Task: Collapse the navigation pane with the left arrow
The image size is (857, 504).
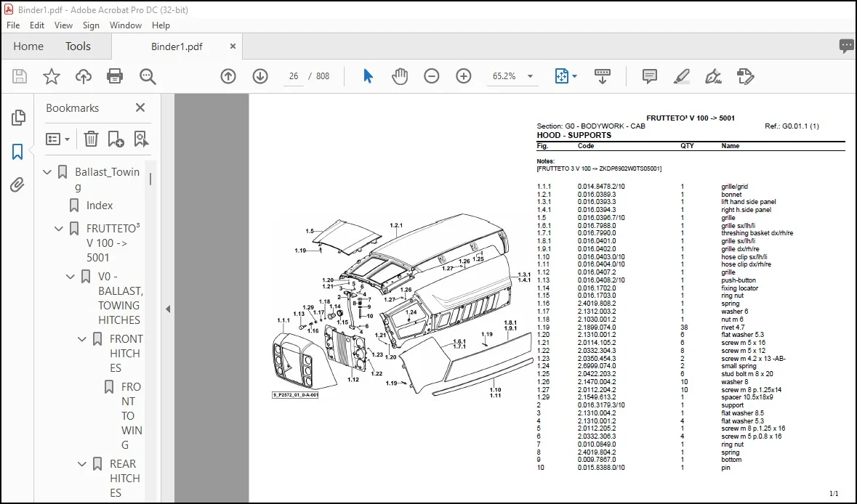Action: pos(168,309)
